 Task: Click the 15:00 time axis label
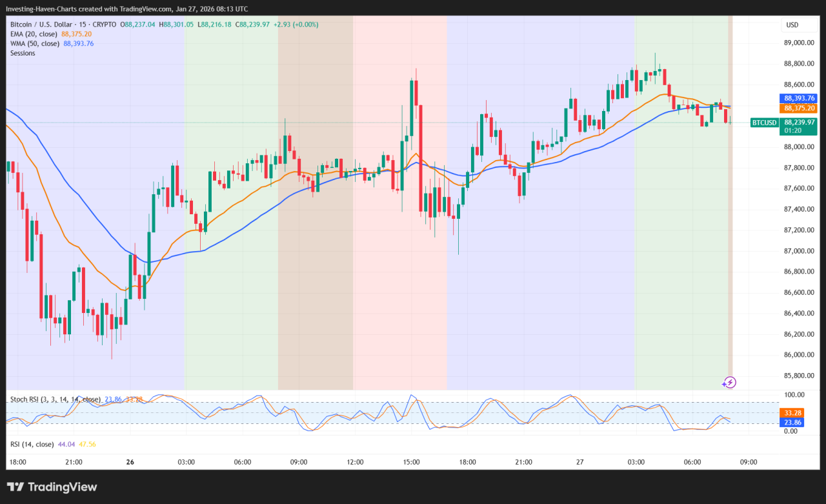411,462
